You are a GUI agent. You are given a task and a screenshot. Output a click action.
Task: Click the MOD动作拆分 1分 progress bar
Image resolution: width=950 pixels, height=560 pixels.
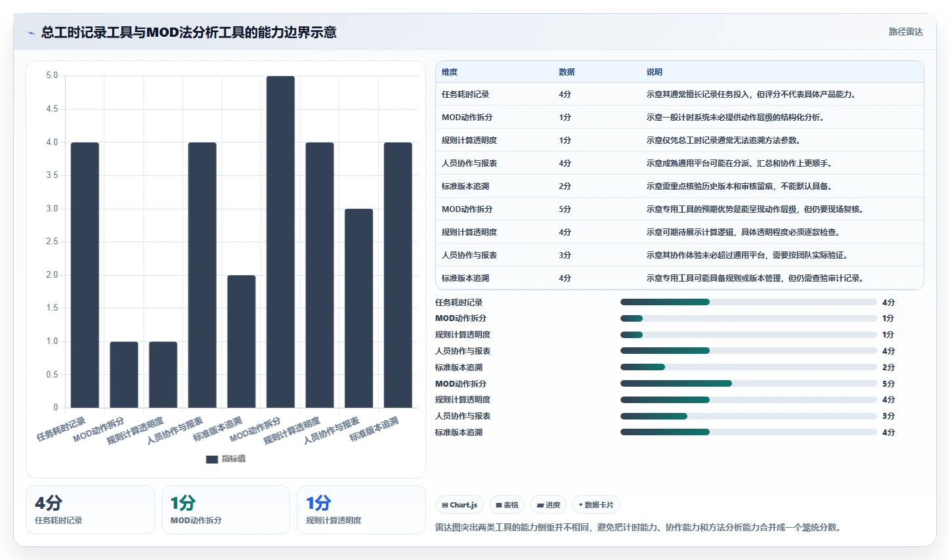click(748, 318)
